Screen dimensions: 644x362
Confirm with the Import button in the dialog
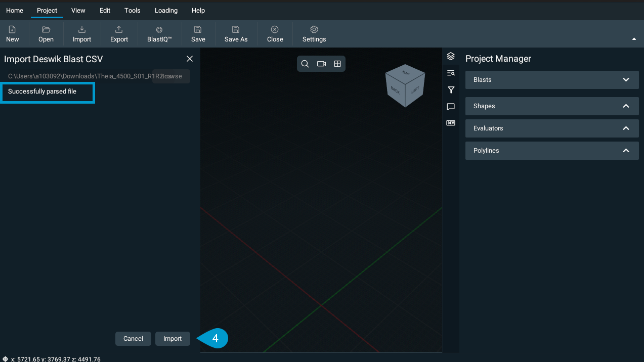click(x=173, y=339)
